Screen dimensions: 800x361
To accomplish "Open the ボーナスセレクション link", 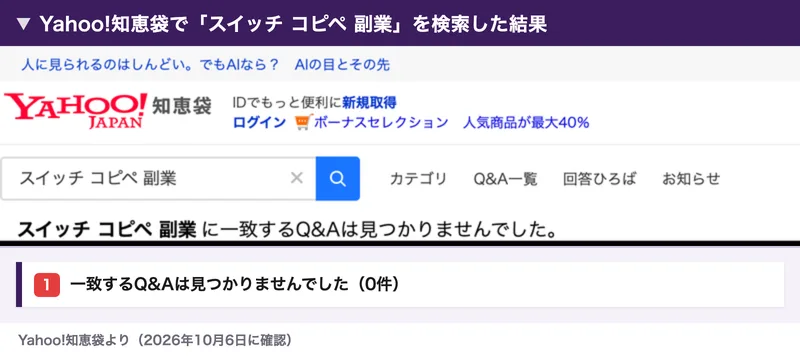I will [x=381, y=122].
